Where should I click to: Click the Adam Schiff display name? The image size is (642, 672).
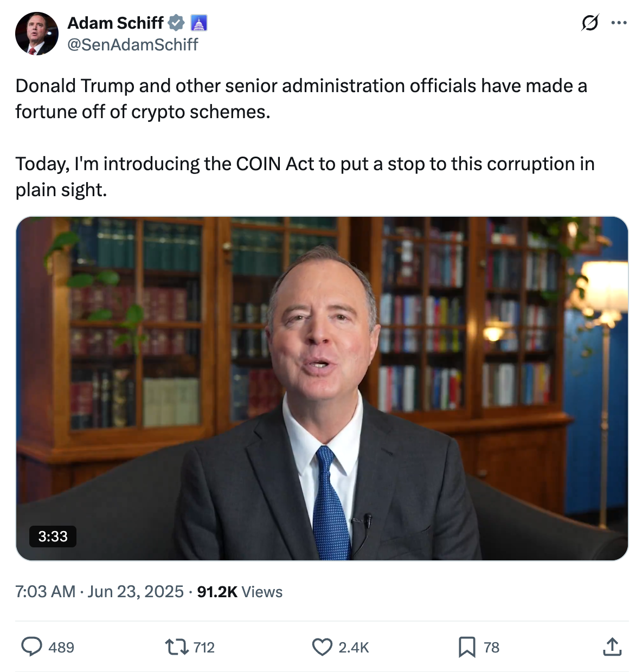[115, 23]
